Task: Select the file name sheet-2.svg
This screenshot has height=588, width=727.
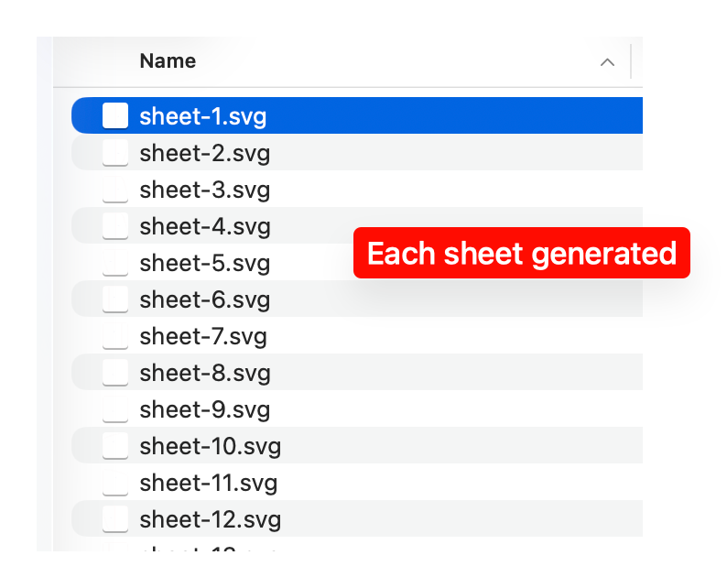Action: coord(205,153)
